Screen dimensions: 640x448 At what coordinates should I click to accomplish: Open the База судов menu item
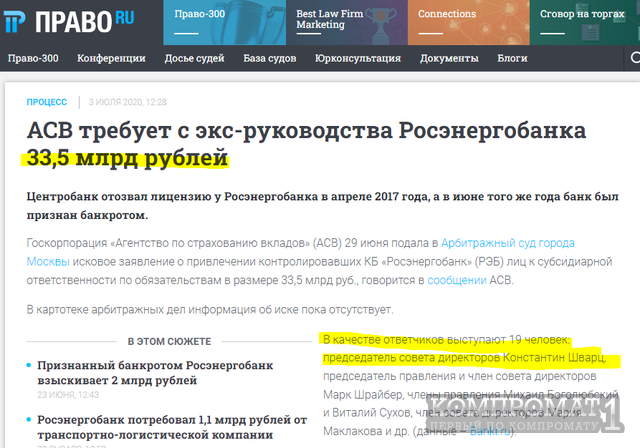point(270,58)
